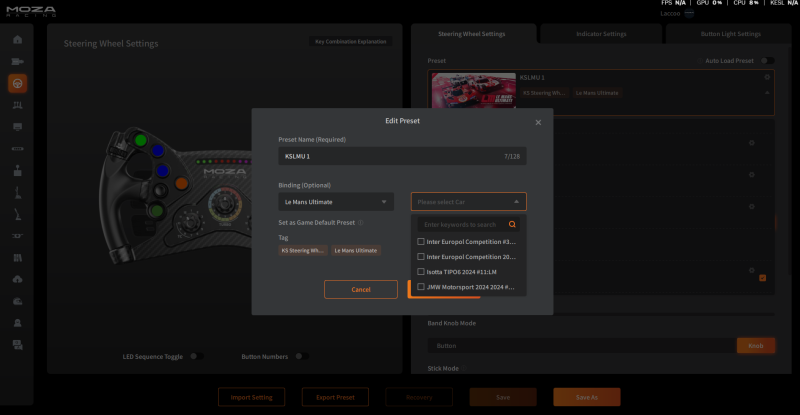Click the orange checked checkbox in preset list
Screen dimensions: 800x415
(x=762, y=278)
